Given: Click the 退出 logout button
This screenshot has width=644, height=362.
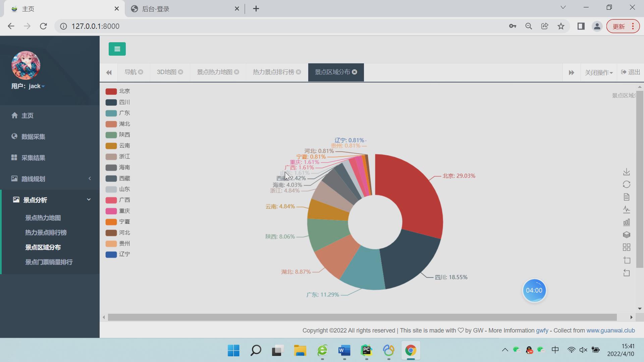Looking at the screenshot, I should point(631,72).
